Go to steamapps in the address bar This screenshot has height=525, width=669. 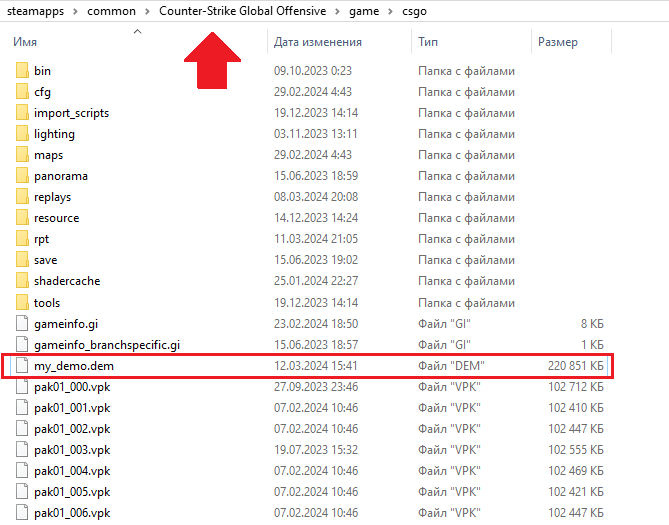click(35, 11)
